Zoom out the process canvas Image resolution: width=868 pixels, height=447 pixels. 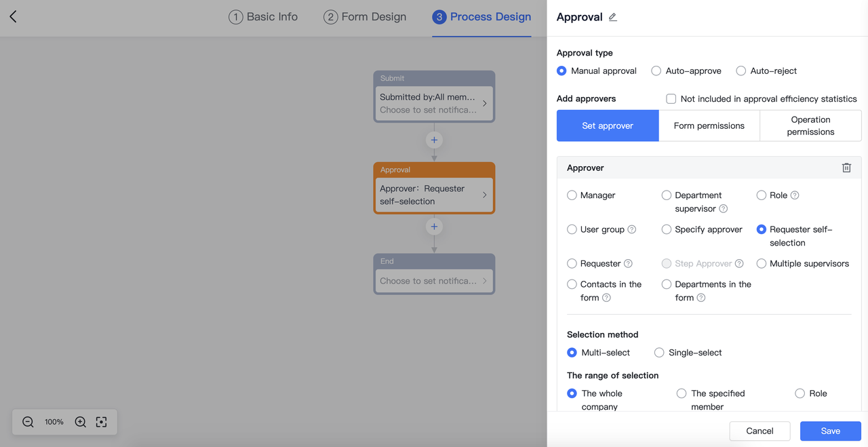tap(28, 422)
